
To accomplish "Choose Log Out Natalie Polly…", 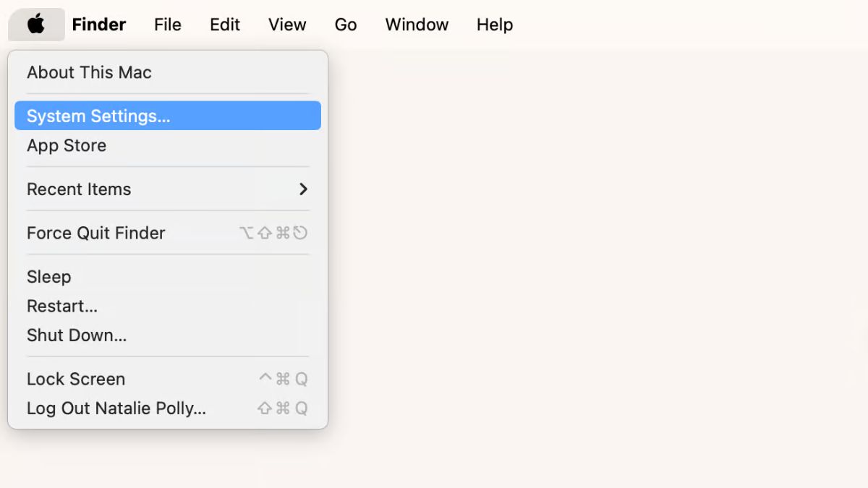I will click(x=168, y=408).
